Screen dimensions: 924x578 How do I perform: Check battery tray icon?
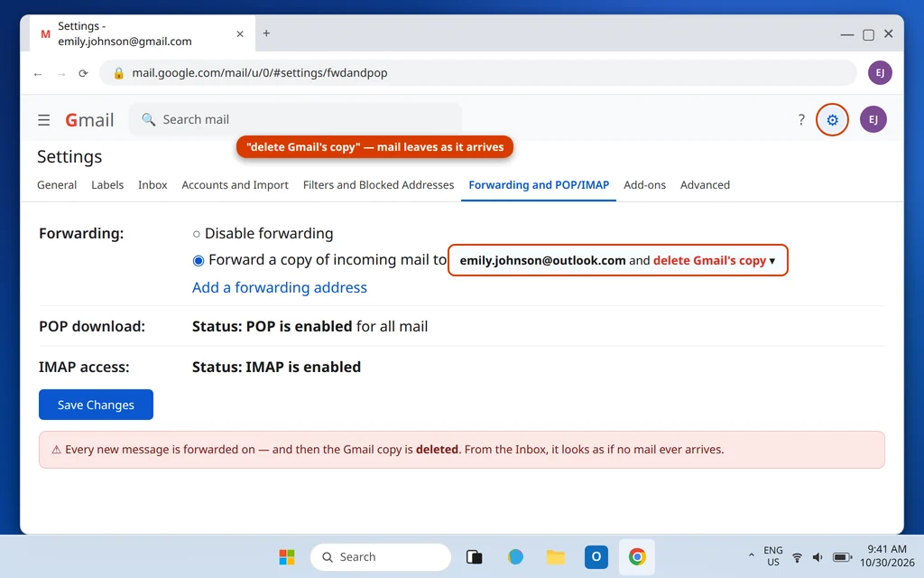842,557
